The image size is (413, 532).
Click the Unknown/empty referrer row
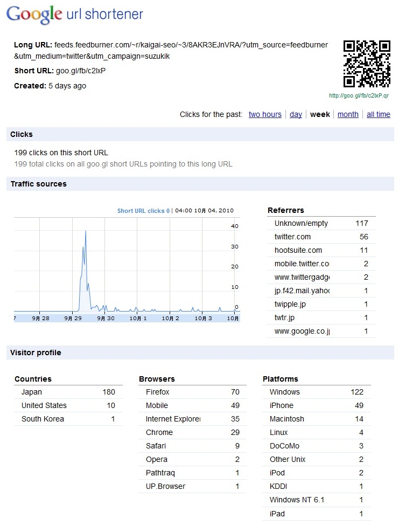(x=321, y=223)
